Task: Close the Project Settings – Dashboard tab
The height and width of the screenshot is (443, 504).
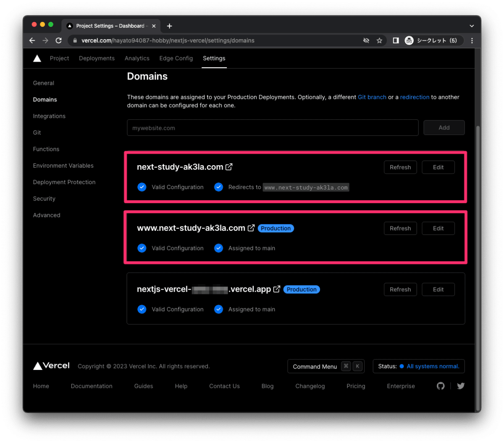Action: [154, 26]
